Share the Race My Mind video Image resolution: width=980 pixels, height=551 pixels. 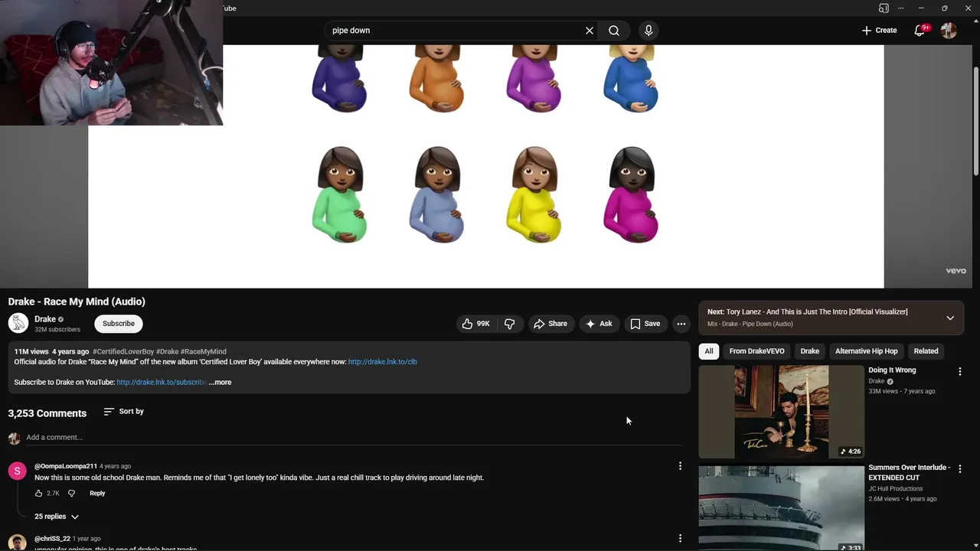(x=550, y=324)
